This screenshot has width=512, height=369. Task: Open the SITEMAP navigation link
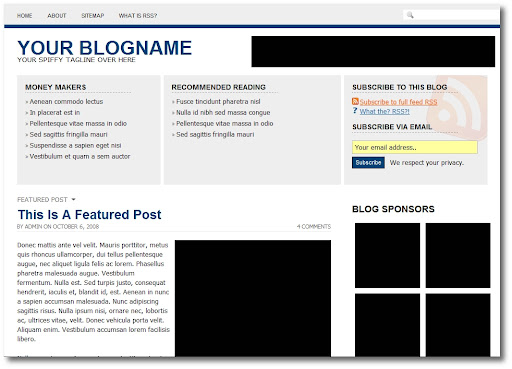pos(93,16)
